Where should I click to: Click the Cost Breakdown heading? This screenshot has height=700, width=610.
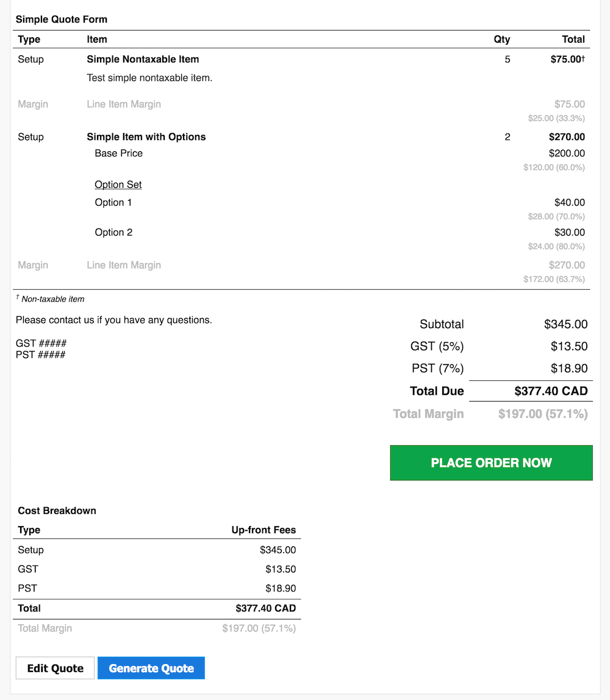[x=57, y=511]
